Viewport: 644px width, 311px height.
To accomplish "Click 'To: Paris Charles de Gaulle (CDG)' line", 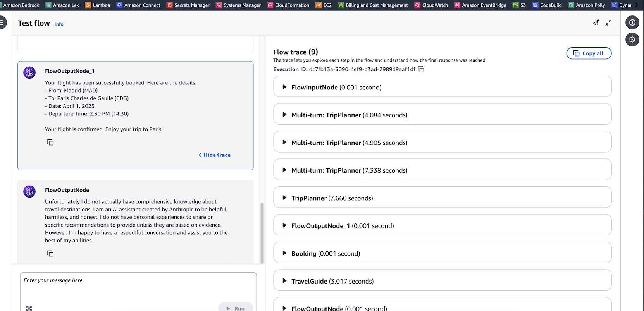I will [87, 98].
